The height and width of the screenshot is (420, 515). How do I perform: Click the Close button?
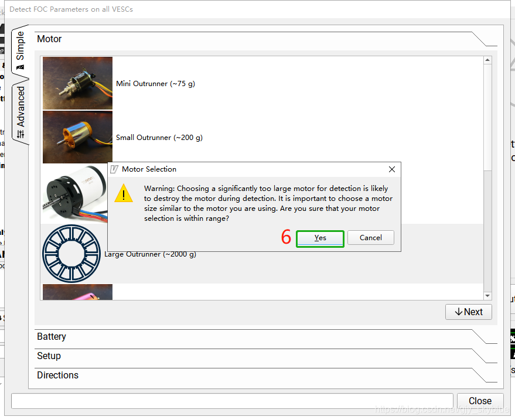[x=480, y=401]
